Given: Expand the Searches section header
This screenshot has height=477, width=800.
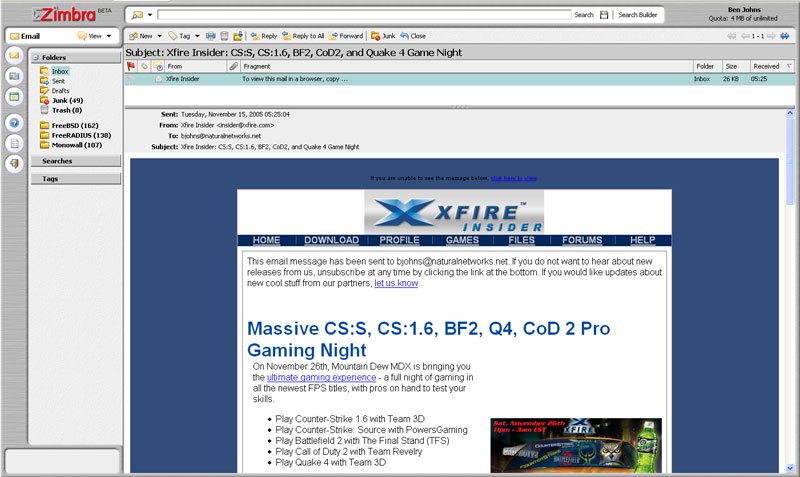Looking at the screenshot, I should pos(76,161).
